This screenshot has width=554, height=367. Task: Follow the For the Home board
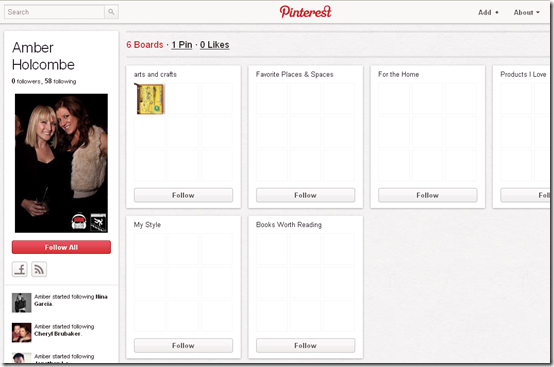(428, 195)
